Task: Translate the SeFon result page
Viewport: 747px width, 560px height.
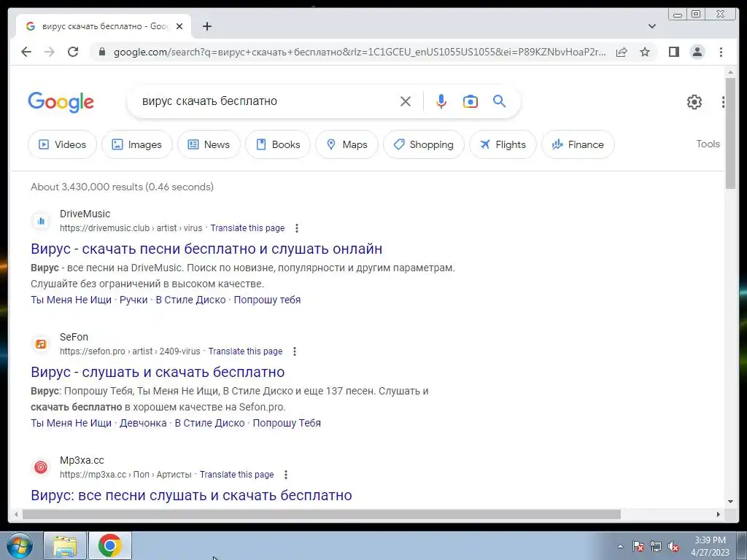Action: tap(245, 351)
